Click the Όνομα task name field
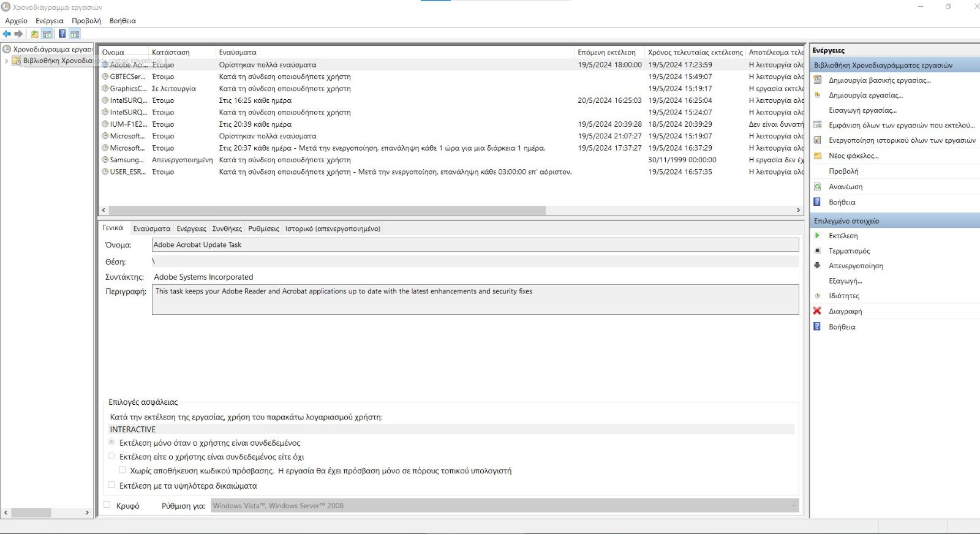 click(x=475, y=244)
